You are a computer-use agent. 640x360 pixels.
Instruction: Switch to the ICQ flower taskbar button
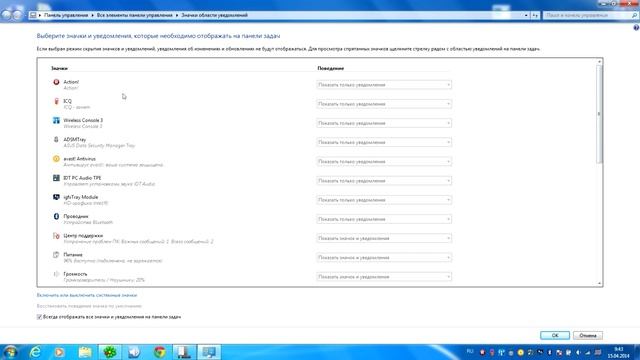110,352
